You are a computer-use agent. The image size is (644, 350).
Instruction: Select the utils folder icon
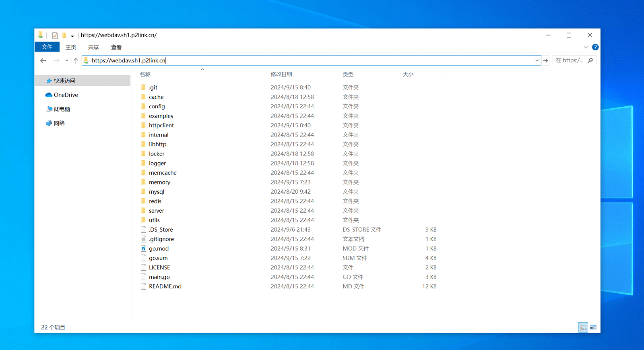click(143, 220)
